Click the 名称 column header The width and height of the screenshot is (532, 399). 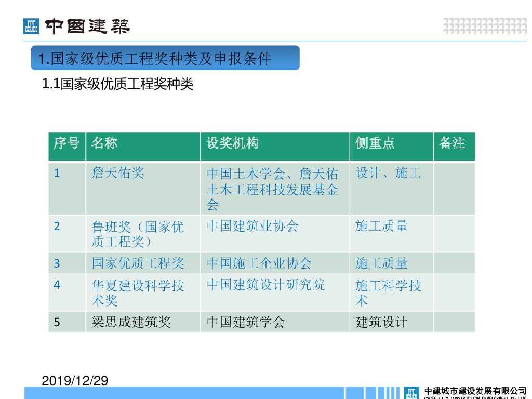[143, 147]
